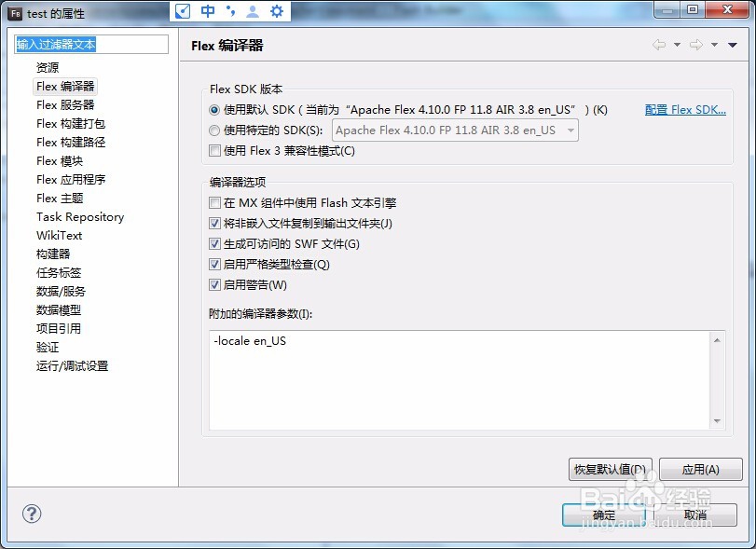Screen dimensions: 756x549
Task: Click the IME checkmark pen icon
Action: coord(183,11)
